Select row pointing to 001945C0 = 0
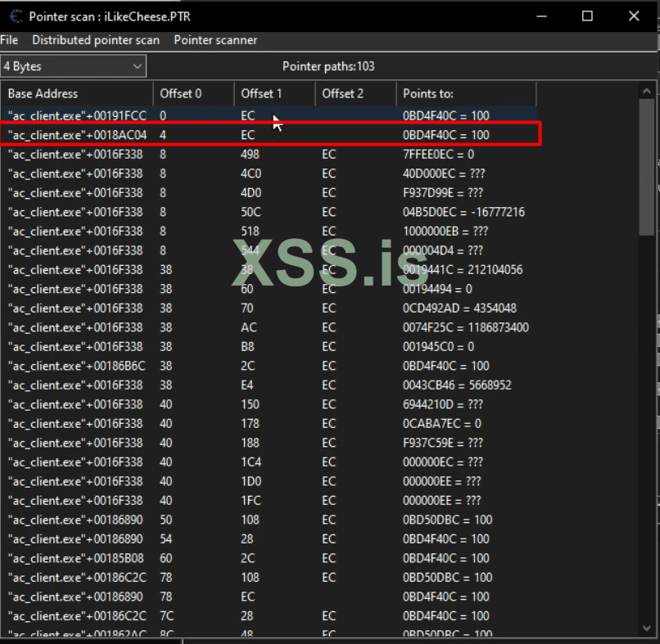The image size is (660, 644). tap(269, 347)
